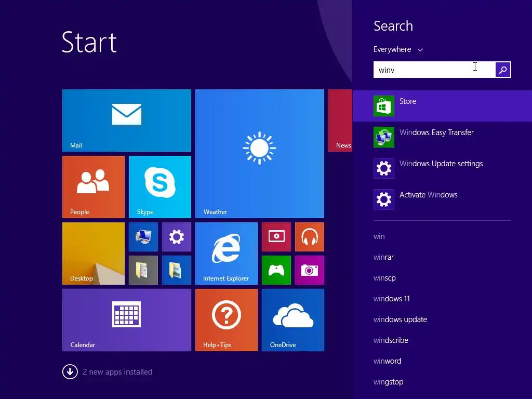Select the Windows Easy Transfer result
This screenshot has height=399, width=532.
coord(443,137)
